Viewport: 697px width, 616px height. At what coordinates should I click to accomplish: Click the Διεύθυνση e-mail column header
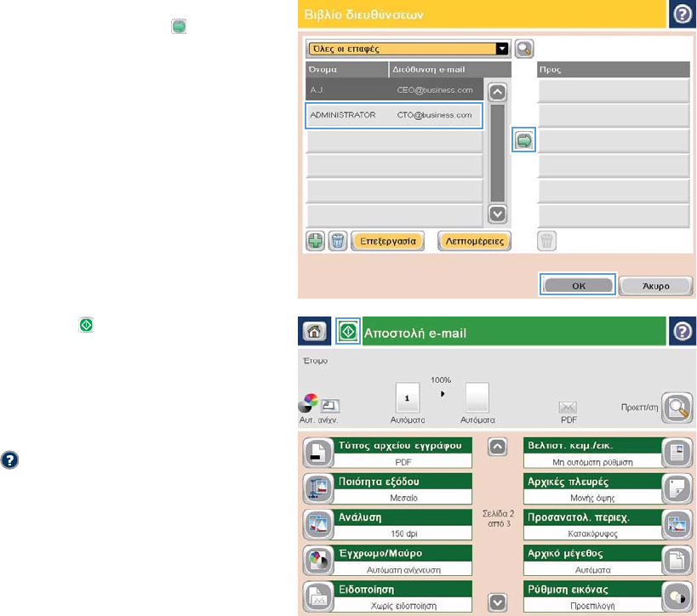pos(450,69)
